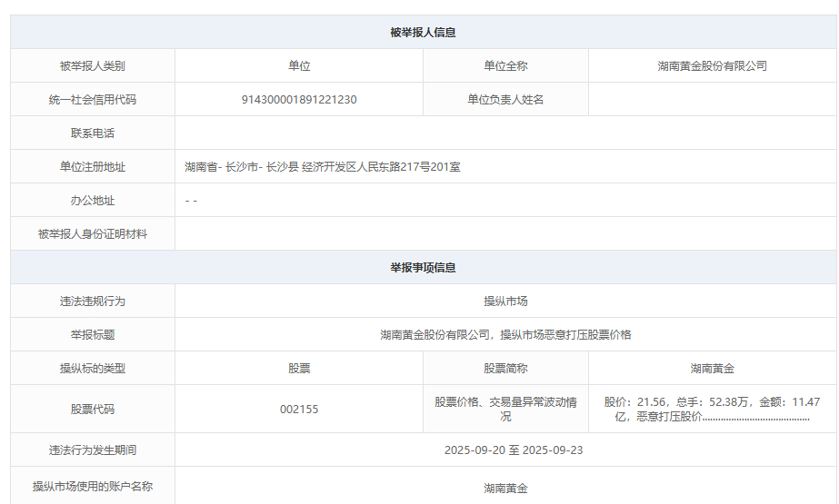Click the 举报事项信息 section header

tap(423, 268)
